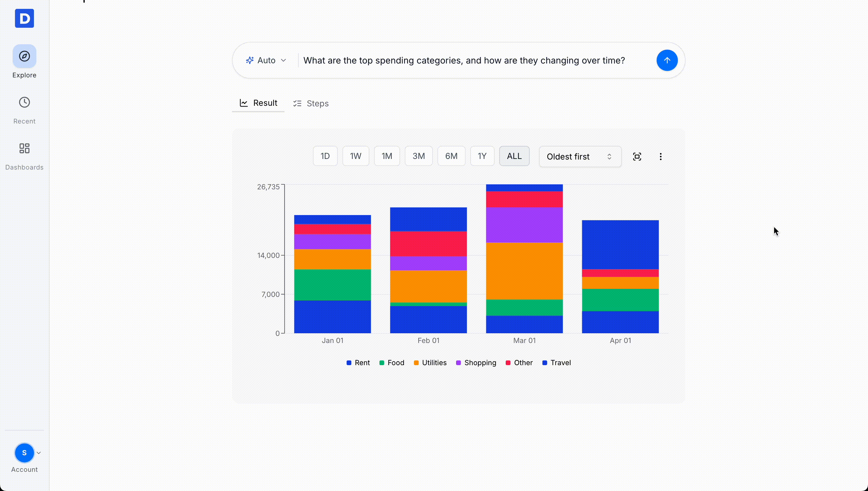
Task: Open the Auto mode dropdown
Action: pyautogui.click(x=266, y=60)
